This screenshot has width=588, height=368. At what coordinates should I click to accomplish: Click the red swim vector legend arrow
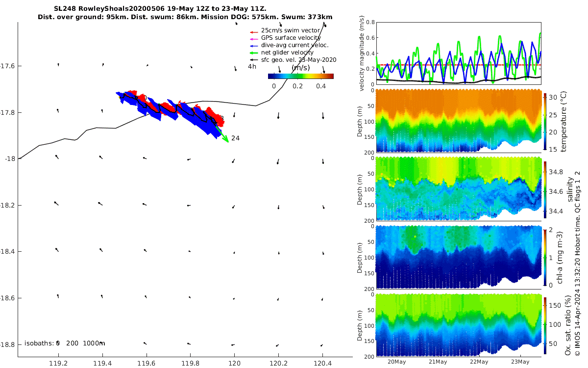[x=253, y=32]
